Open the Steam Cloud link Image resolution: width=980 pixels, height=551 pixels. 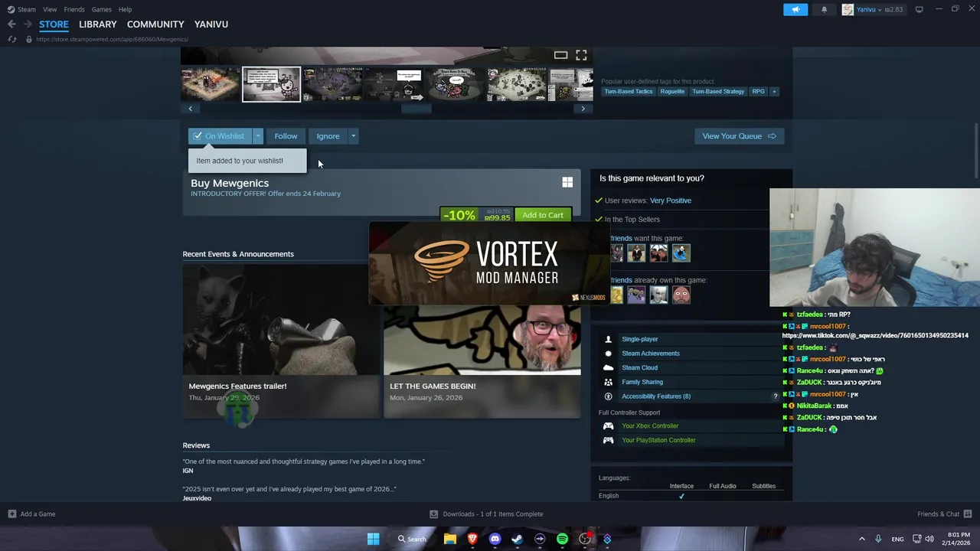(639, 368)
